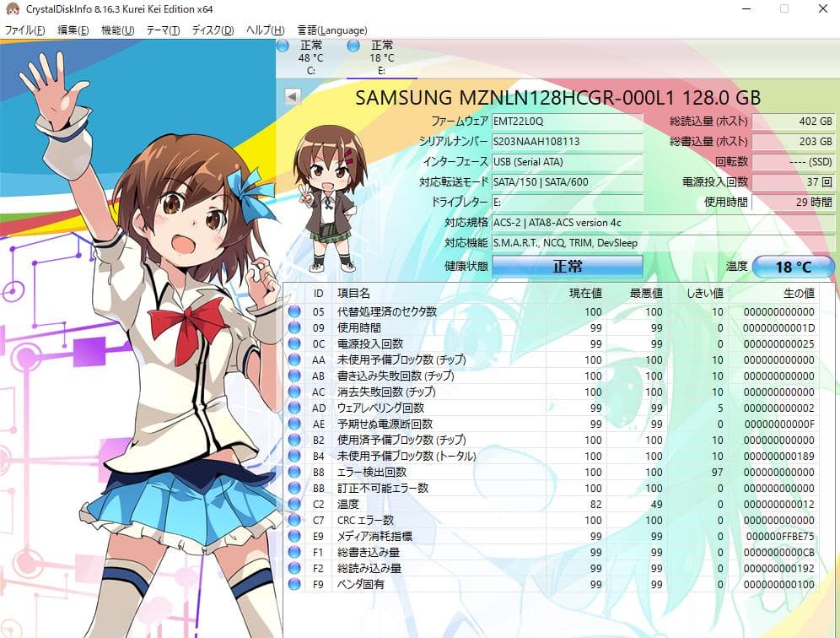Click the 現在値 column header
Screen dimensions: 840x638
tap(577, 294)
